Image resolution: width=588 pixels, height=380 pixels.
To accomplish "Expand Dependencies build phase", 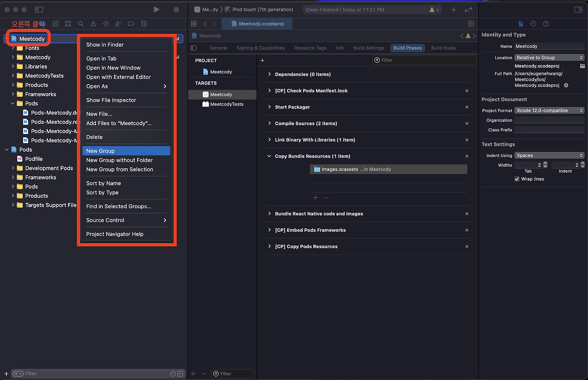I will 270,74.
